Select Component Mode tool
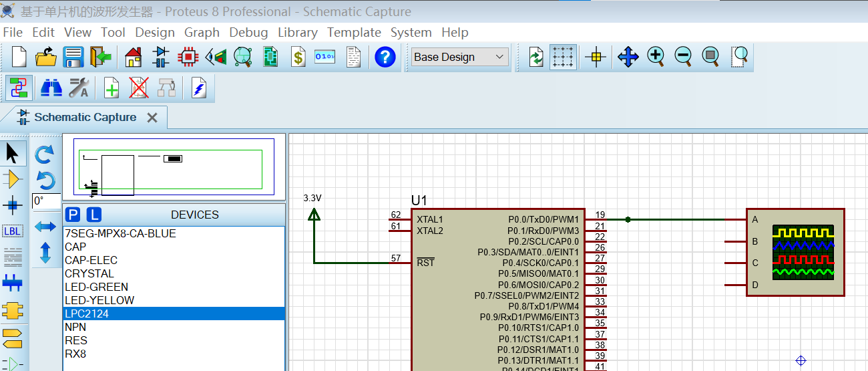Screen dimensions: 868x371 click(x=13, y=179)
